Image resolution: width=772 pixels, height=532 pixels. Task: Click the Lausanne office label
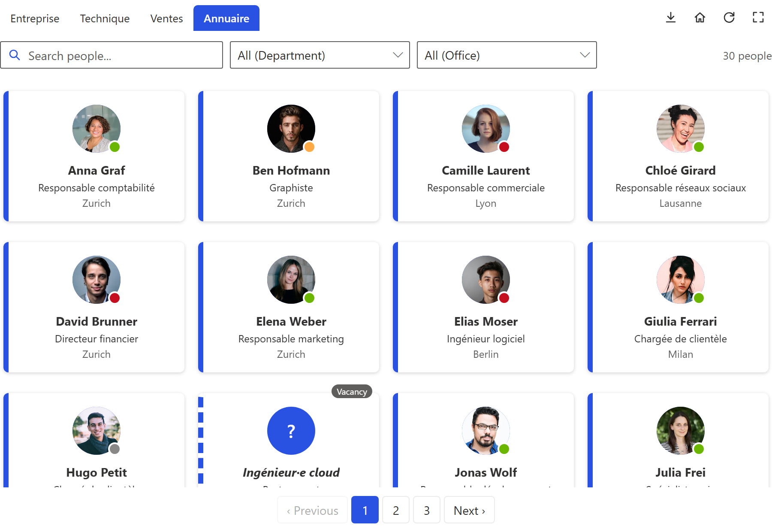click(681, 203)
